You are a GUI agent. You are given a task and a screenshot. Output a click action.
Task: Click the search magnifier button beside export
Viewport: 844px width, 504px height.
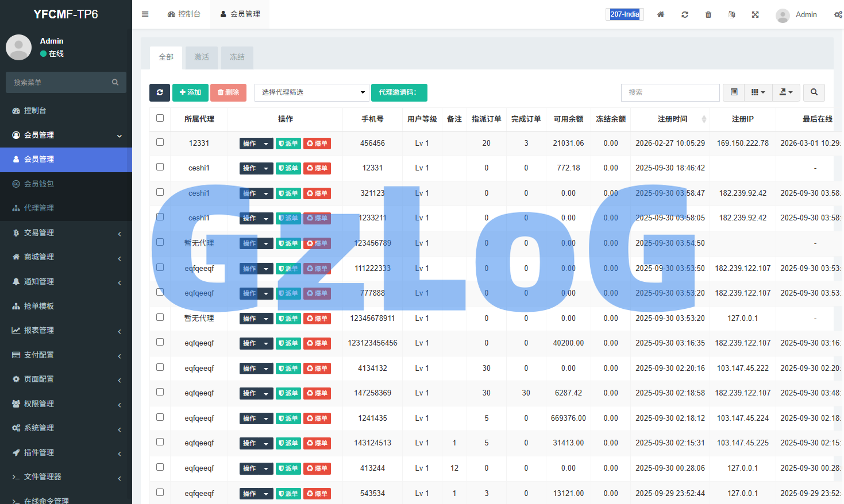814,92
